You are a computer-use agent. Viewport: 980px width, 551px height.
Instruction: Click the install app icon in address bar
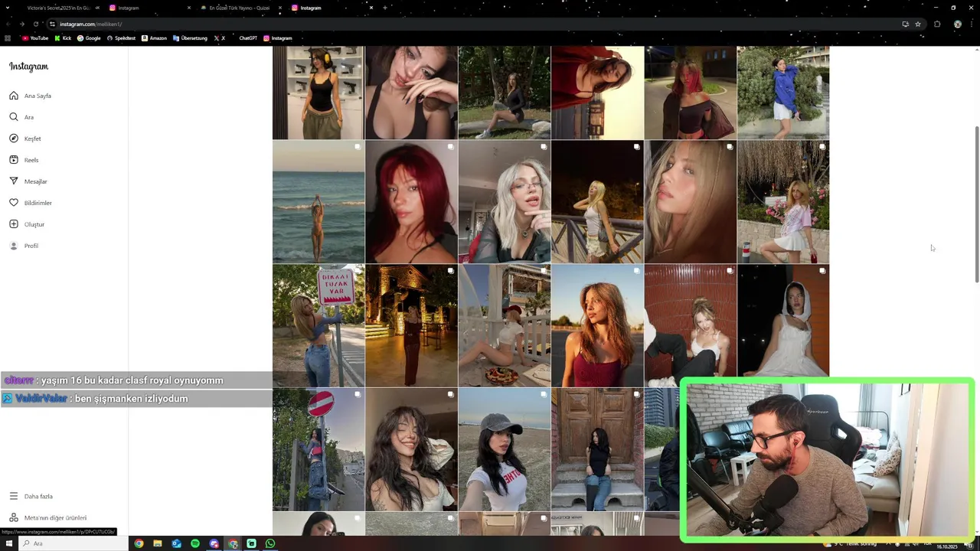905,24
